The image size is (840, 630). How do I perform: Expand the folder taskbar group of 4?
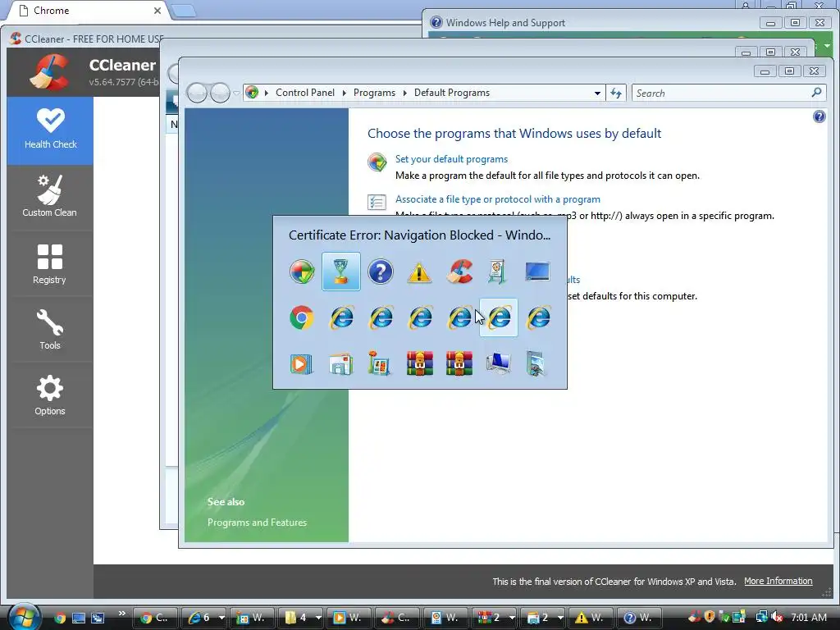[318, 618]
